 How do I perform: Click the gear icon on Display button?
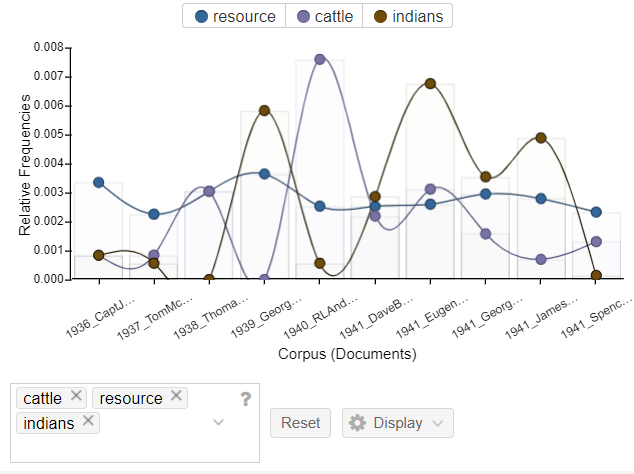point(357,423)
